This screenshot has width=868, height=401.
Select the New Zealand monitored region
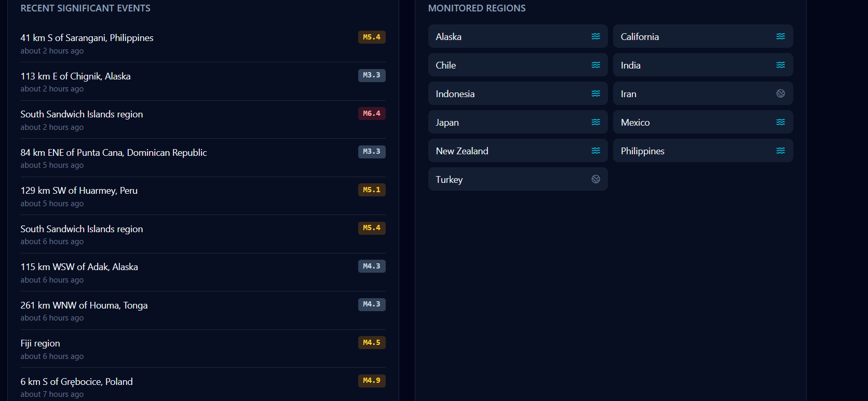[518, 151]
